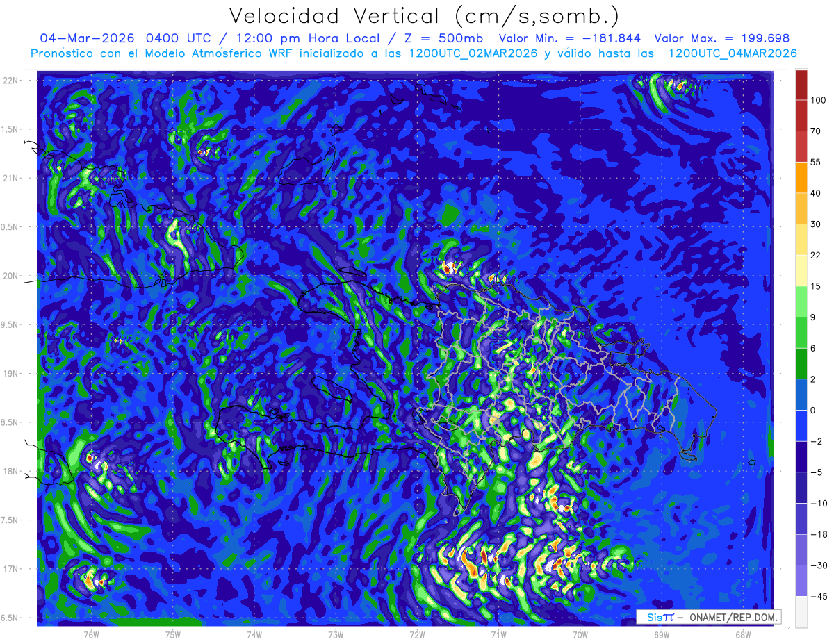Click the title "Velocidad Vertical (cm/s,somb.)"
The width and height of the screenshot is (834, 644).
tap(425, 16)
